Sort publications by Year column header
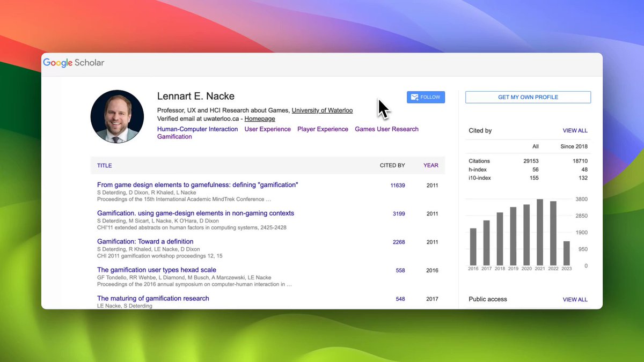Image resolution: width=644 pixels, height=362 pixels. (431, 166)
